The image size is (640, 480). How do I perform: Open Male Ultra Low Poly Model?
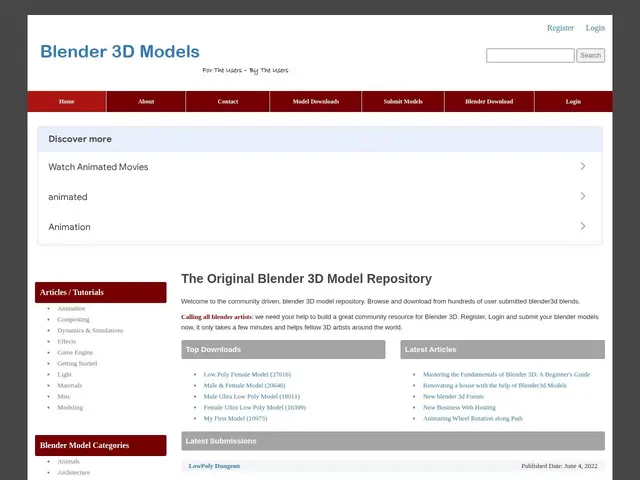[x=251, y=396]
